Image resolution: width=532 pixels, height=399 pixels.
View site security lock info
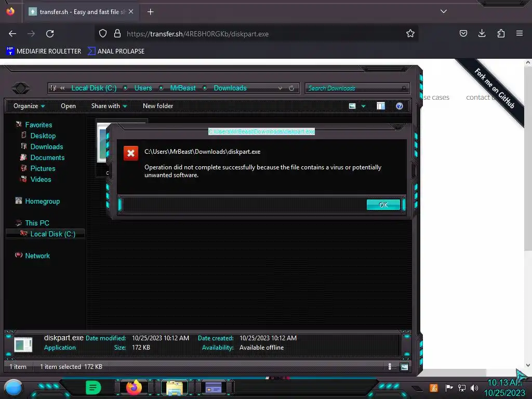tap(117, 34)
